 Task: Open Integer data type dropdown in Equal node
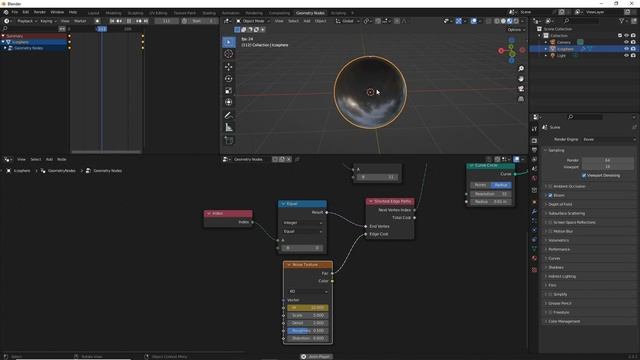click(302, 223)
